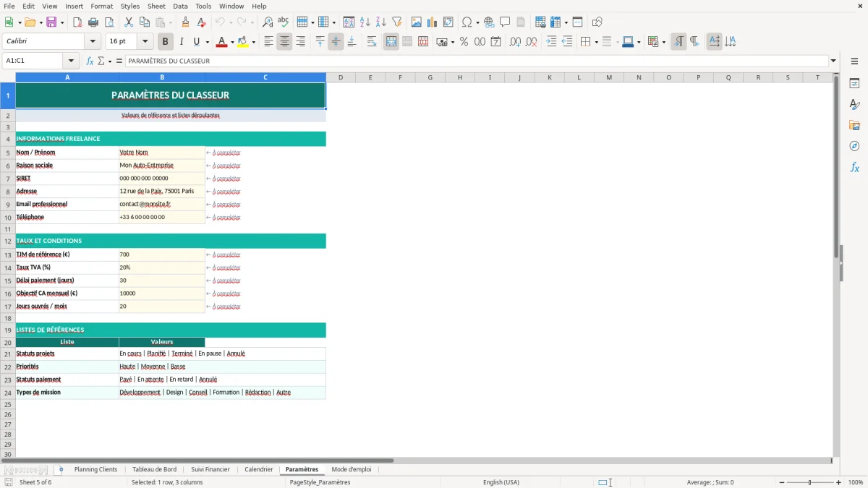This screenshot has width=868, height=488.
Task: Activate Clone Formatting paintbrush
Action: (x=186, y=22)
